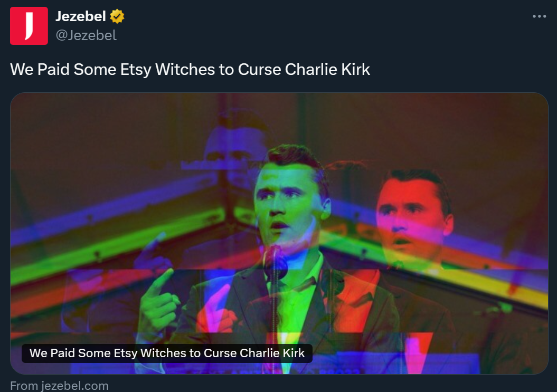Open the three-dot more options menu
Image resolution: width=557 pixels, height=392 pixels.
tap(539, 16)
